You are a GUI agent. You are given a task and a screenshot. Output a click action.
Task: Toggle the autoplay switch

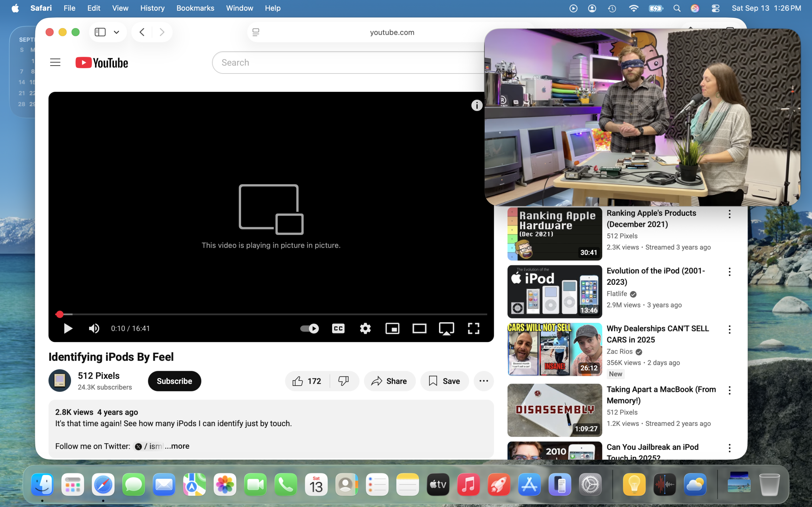coord(309,328)
